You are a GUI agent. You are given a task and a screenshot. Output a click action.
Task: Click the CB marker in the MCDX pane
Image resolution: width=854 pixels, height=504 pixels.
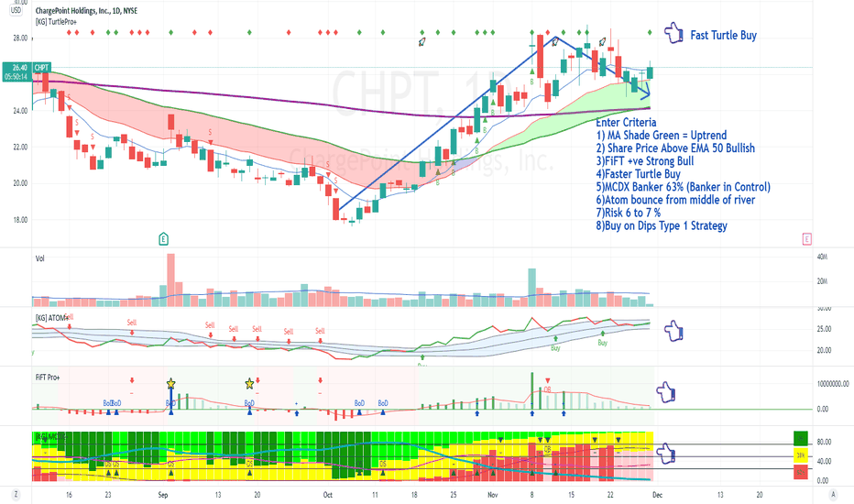[x=547, y=450]
